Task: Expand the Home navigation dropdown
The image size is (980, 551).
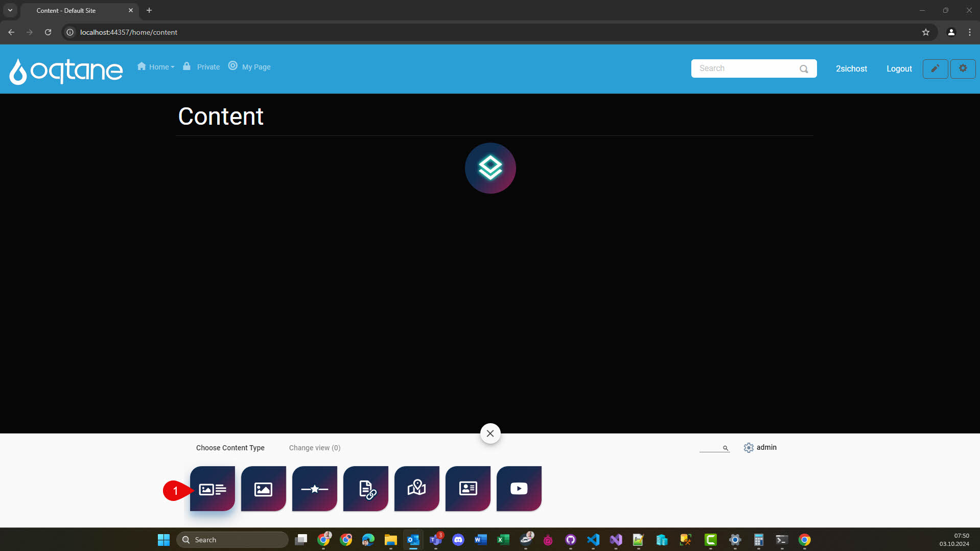Action: pyautogui.click(x=156, y=67)
